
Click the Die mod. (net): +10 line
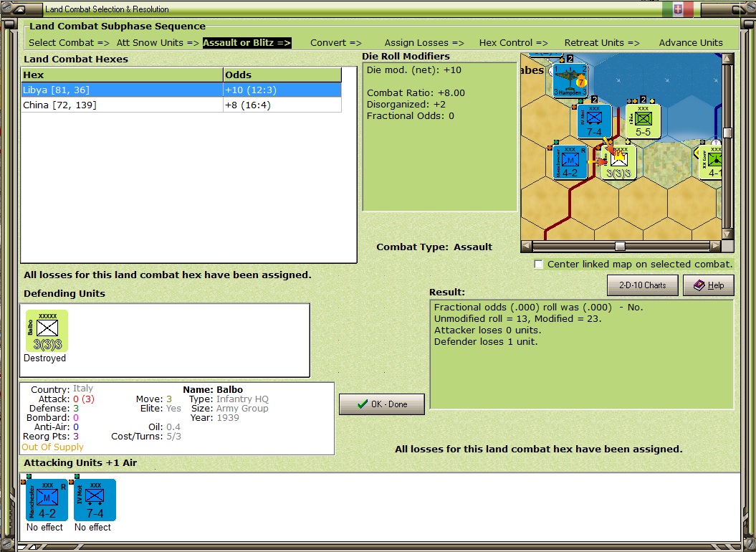(413, 70)
